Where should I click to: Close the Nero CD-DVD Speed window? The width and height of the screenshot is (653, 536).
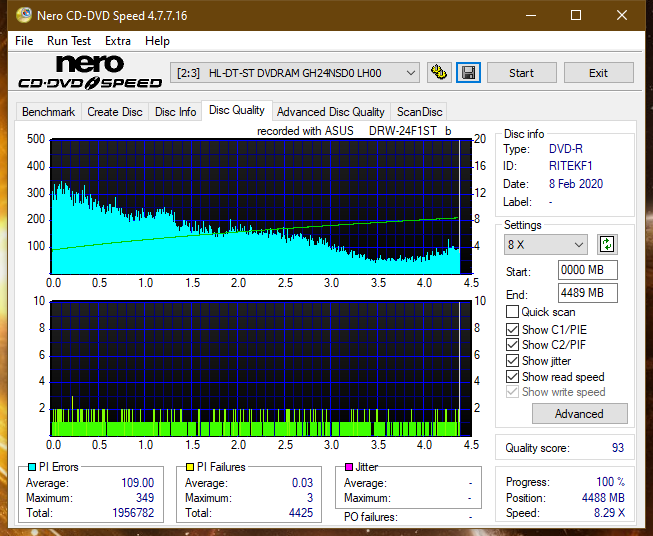(622, 15)
